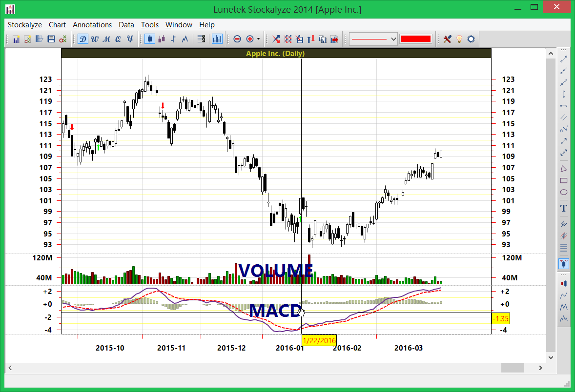The height and width of the screenshot is (392, 575).
Task: Select the rectangle drawing tool
Action: [x=563, y=180]
